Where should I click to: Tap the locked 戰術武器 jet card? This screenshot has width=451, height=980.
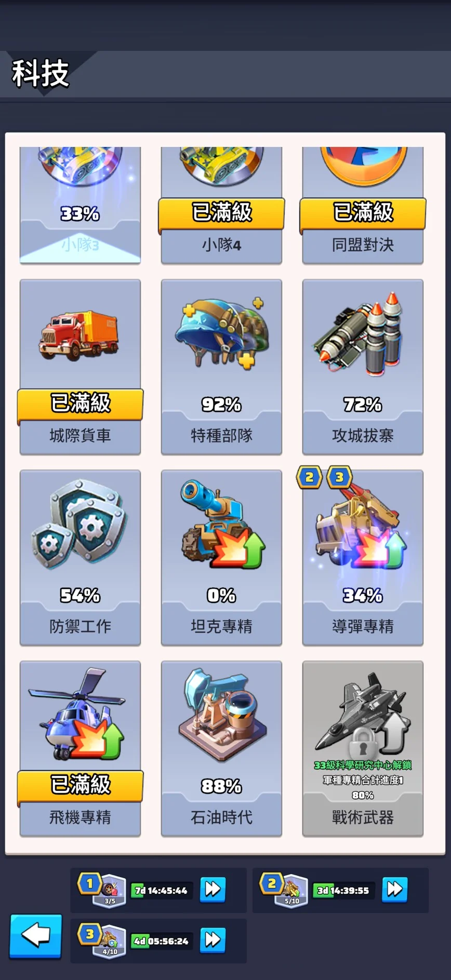pyautogui.click(x=363, y=748)
